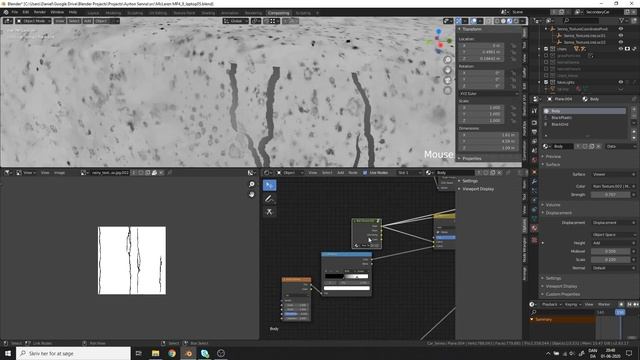Viewport: 640px width, 360px height.
Task: Open the Render properties tab icon
Action: point(534,123)
